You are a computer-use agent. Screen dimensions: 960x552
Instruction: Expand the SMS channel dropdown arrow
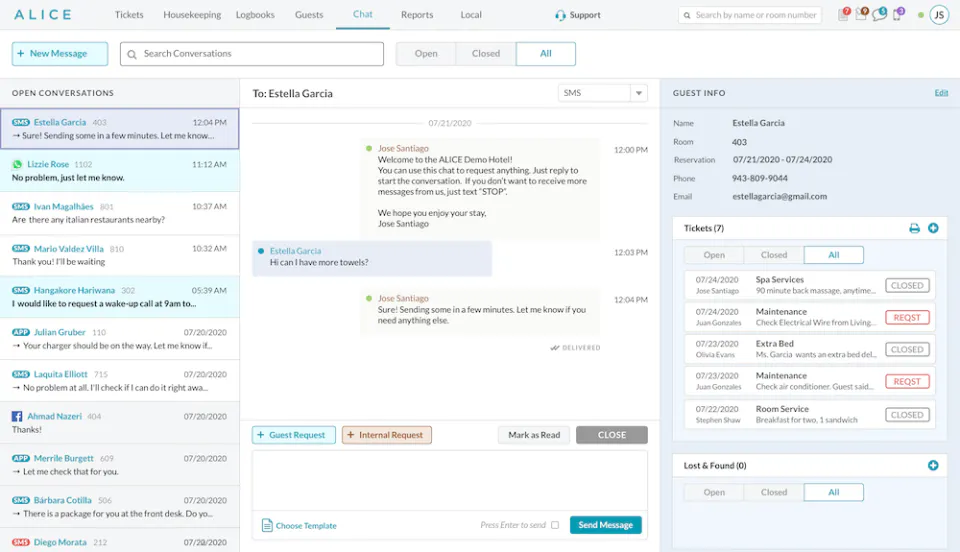click(x=639, y=93)
